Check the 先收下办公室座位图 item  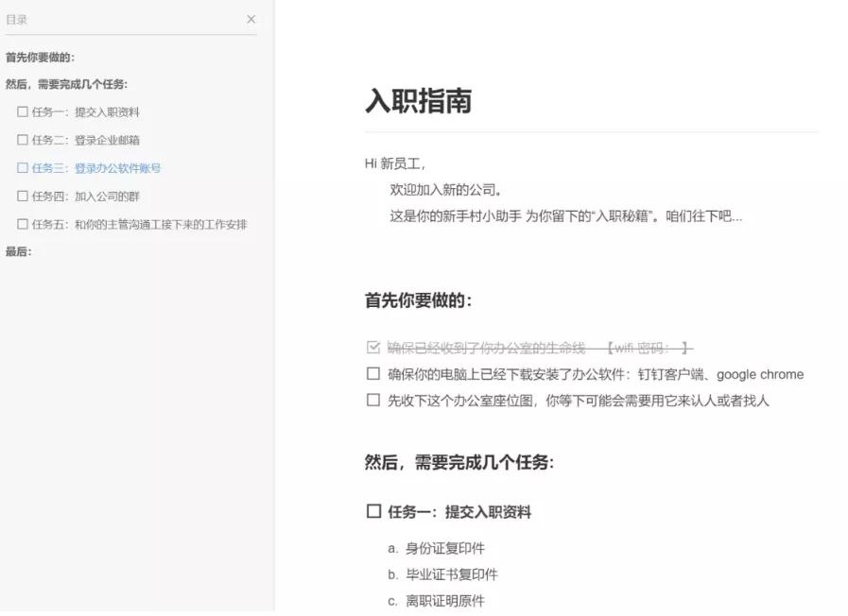(372, 398)
